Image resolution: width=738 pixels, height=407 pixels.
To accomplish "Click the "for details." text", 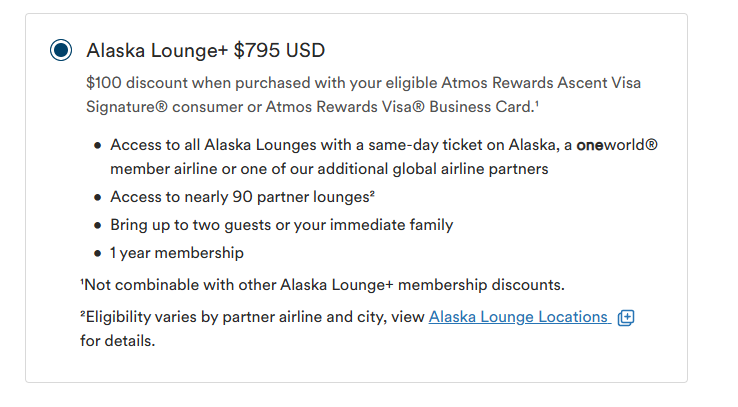I will point(118,340).
